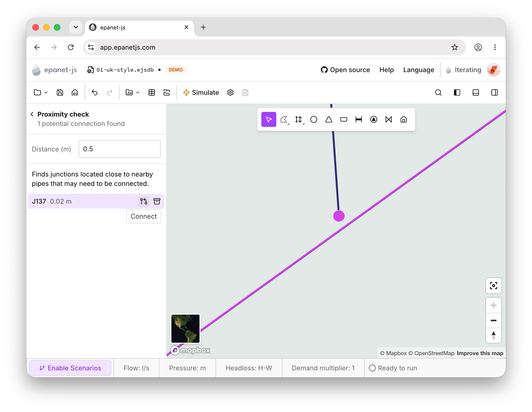Click the Distance (m) input field

click(120, 149)
